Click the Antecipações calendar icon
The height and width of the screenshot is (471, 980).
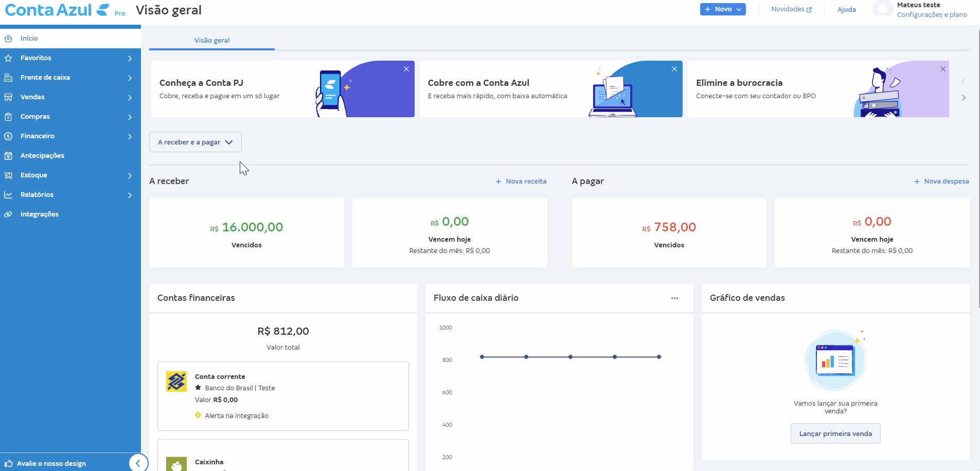[x=8, y=156]
